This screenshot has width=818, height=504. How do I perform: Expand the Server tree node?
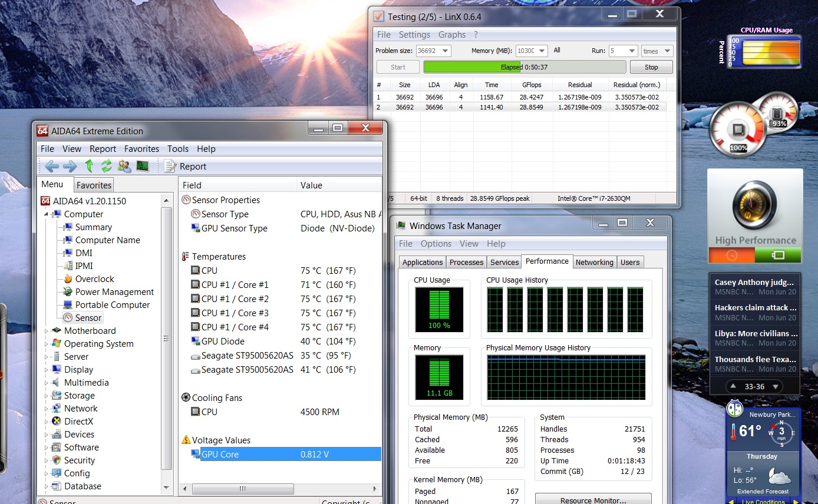pyautogui.click(x=47, y=357)
